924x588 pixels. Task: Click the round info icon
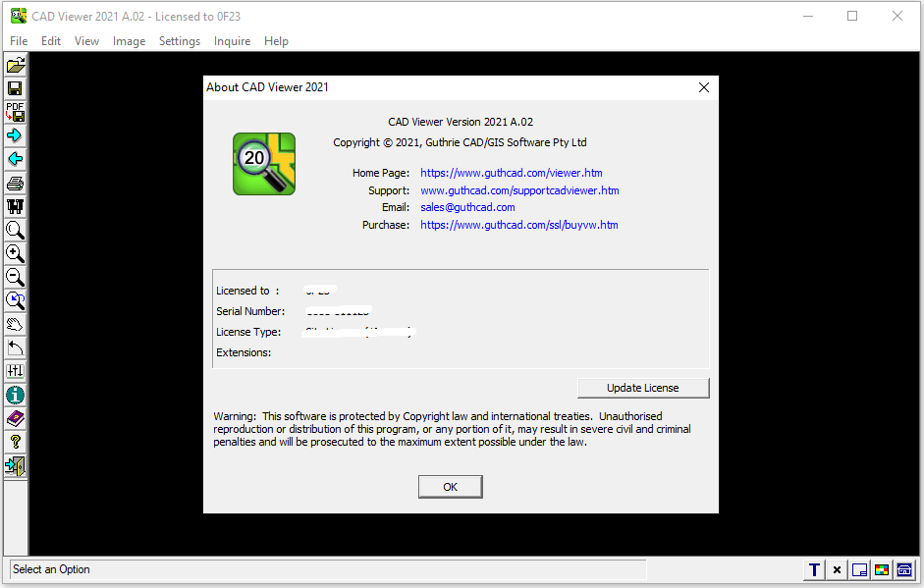pyautogui.click(x=16, y=396)
